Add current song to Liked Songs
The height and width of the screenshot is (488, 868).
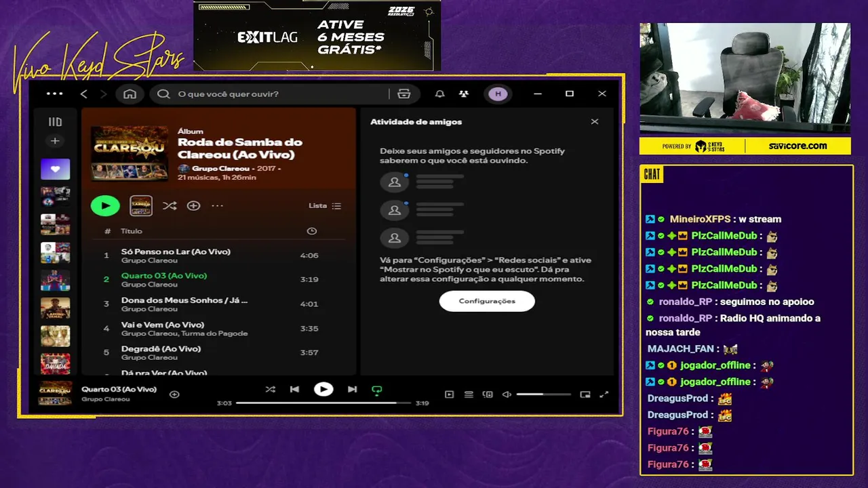click(174, 394)
